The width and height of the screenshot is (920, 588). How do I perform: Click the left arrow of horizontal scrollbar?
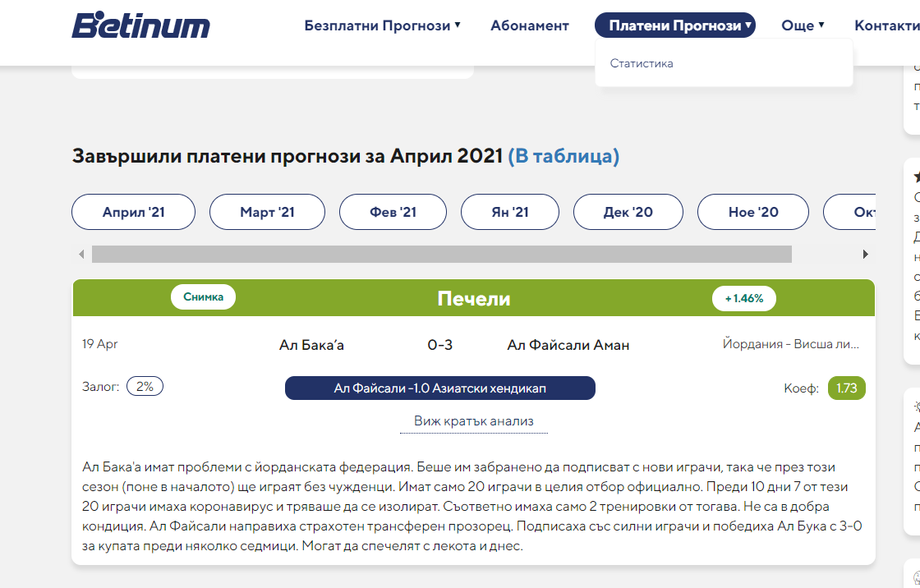pos(81,255)
